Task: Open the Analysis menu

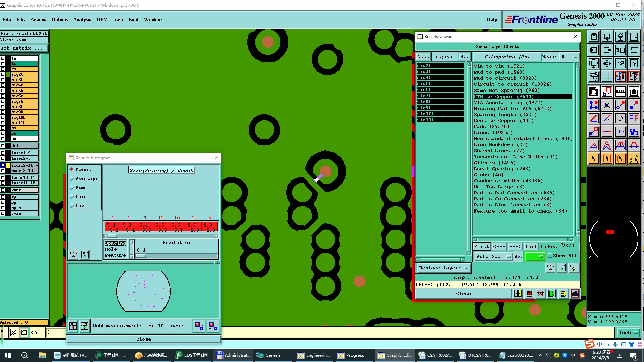Action: pos(82,19)
